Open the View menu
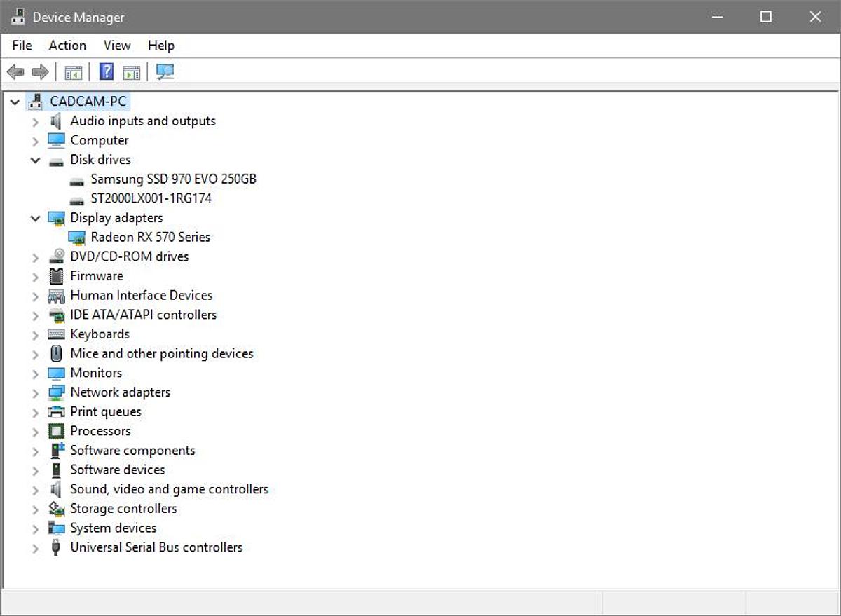The width and height of the screenshot is (841, 616). coord(117,46)
